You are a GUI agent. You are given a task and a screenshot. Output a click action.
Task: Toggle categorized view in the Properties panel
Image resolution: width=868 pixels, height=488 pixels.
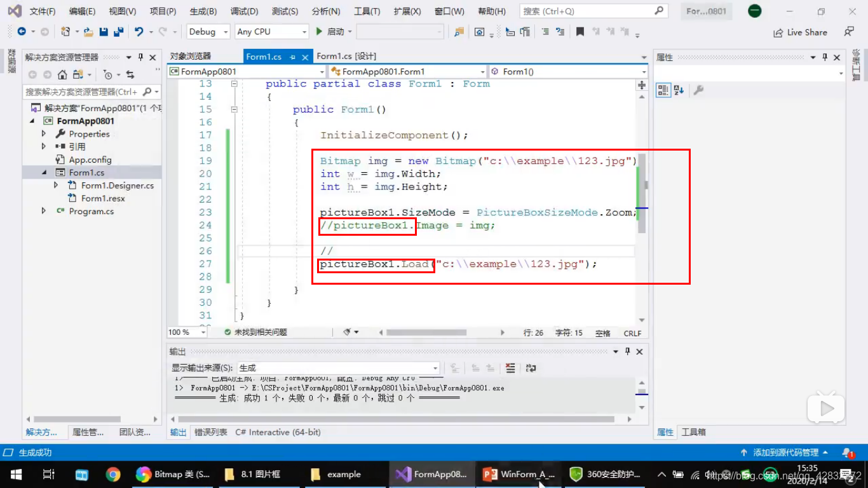663,90
